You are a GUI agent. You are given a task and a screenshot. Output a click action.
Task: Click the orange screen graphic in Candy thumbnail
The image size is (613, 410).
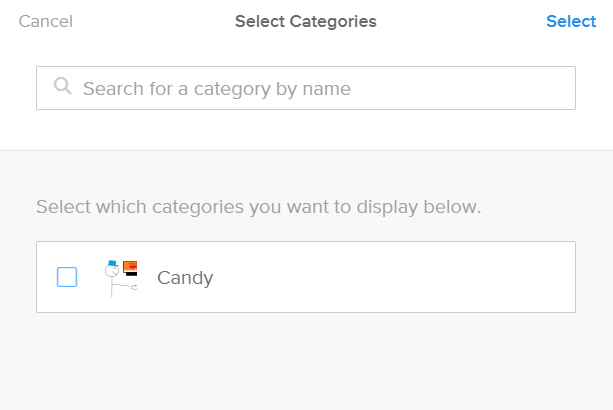(x=130, y=267)
